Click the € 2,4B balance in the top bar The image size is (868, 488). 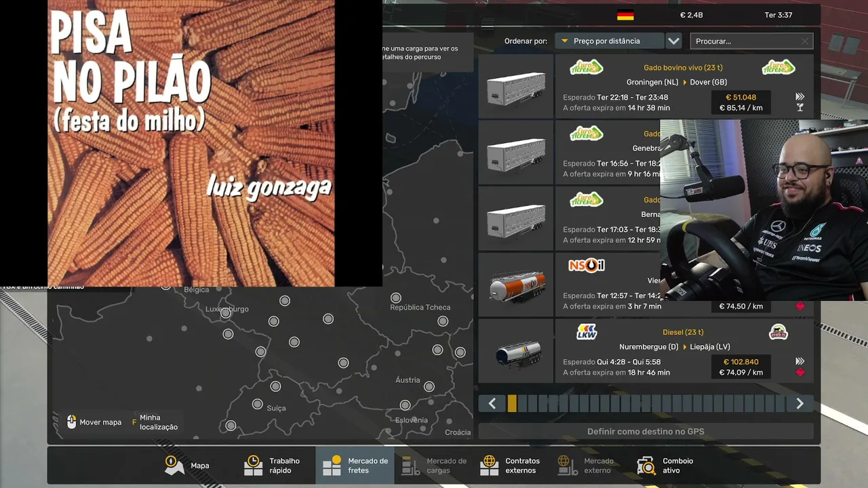point(692,15)
